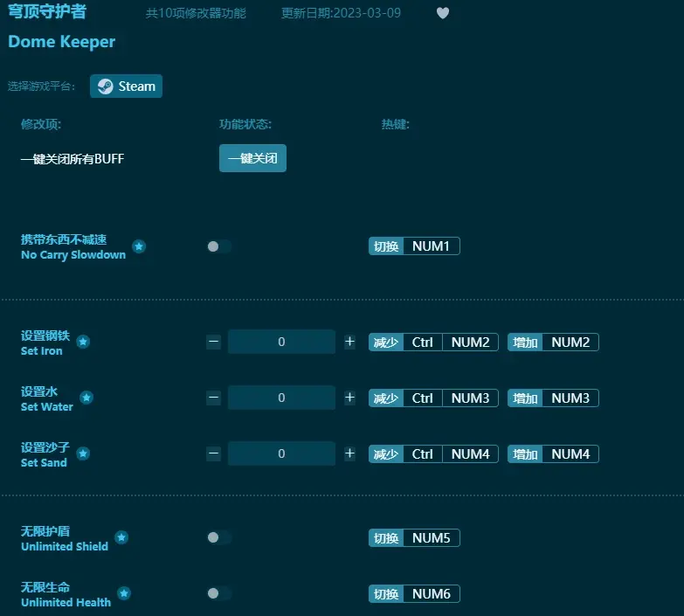
Task: Click star icon beside Unlimited Shield
Action: point(121,537)
